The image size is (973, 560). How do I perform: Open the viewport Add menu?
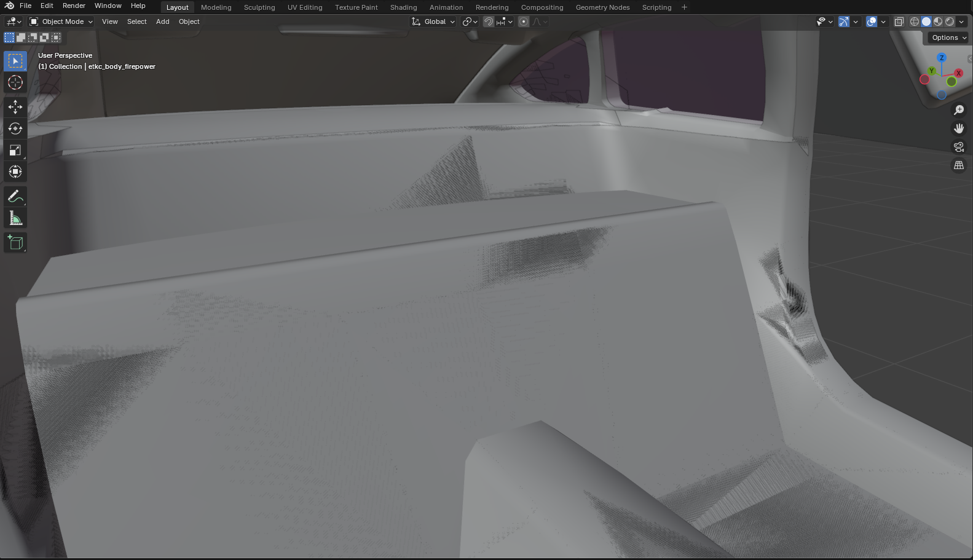coord(163,22)
